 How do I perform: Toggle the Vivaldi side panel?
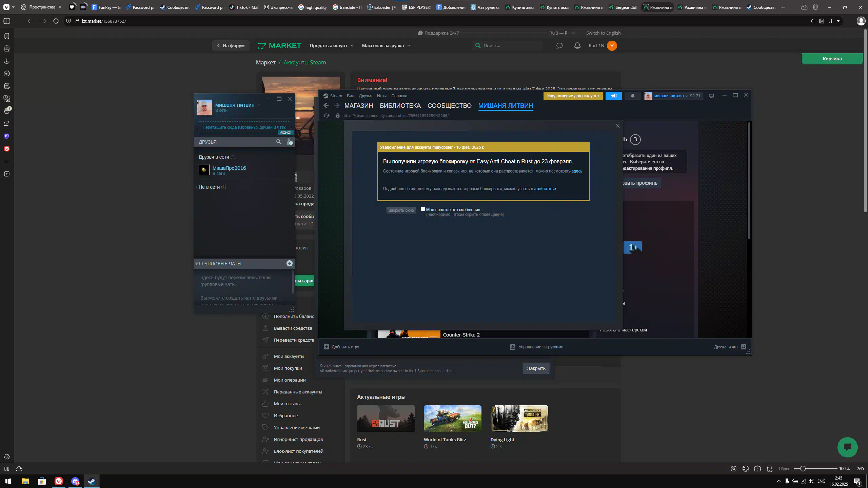pyautogui.click(x=7, y=21)
